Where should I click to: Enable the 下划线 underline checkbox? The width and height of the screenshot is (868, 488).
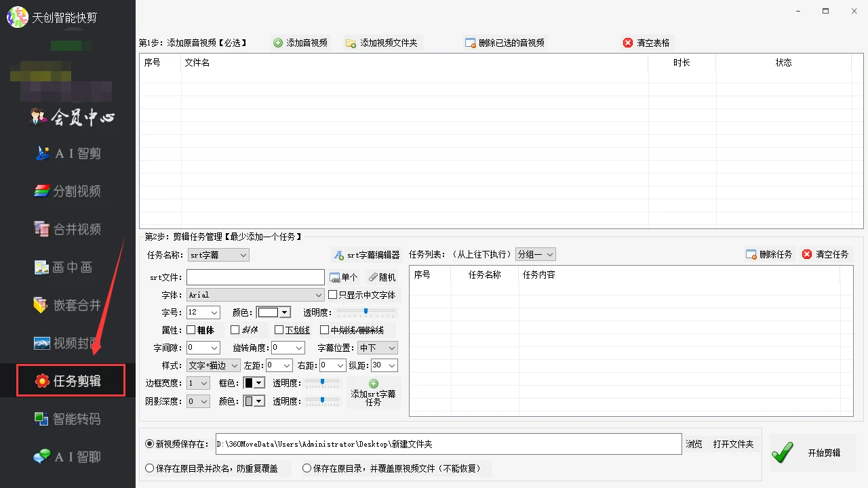tap(279, 330)
